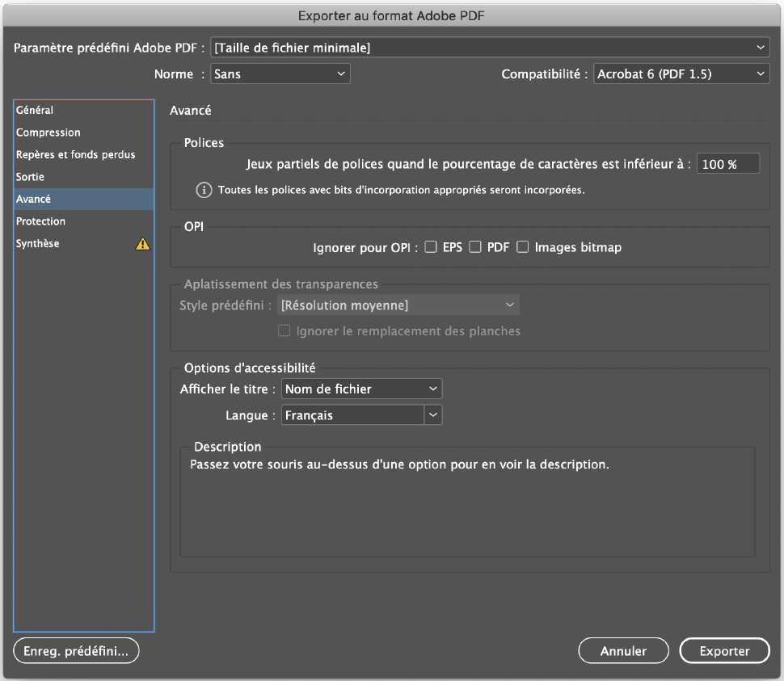The image size is (784, 681).
Task: Enable the EPS checkbox for OPI
Action: point(431,247)
